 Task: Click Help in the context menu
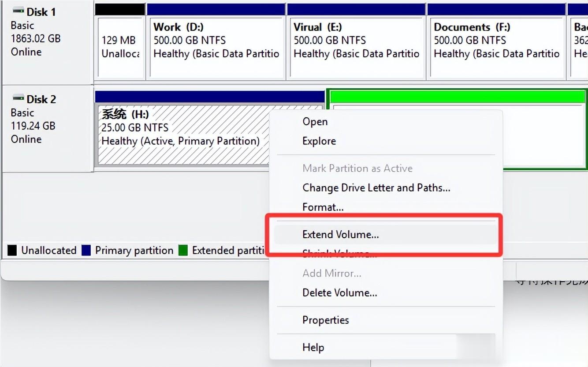313,348
